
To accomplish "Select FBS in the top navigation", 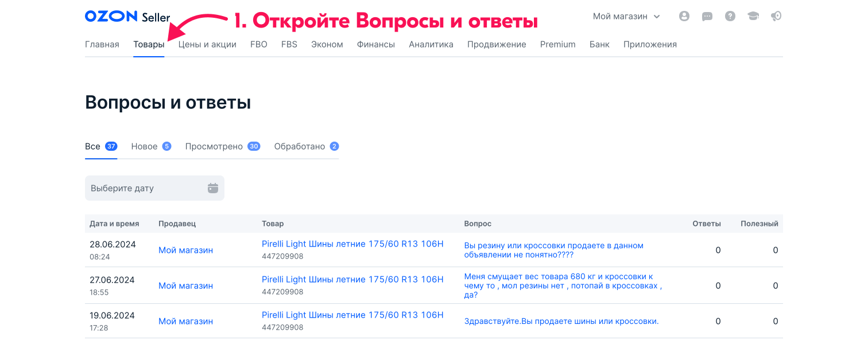I will (x=289, y=44).
